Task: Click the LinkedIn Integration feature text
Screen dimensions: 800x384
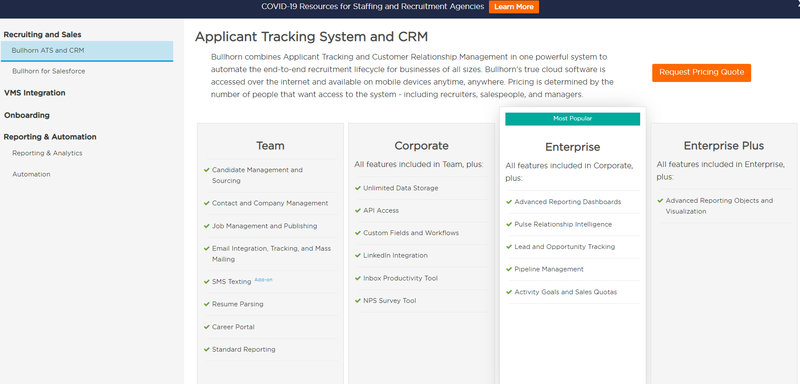Action: [395, 255]
